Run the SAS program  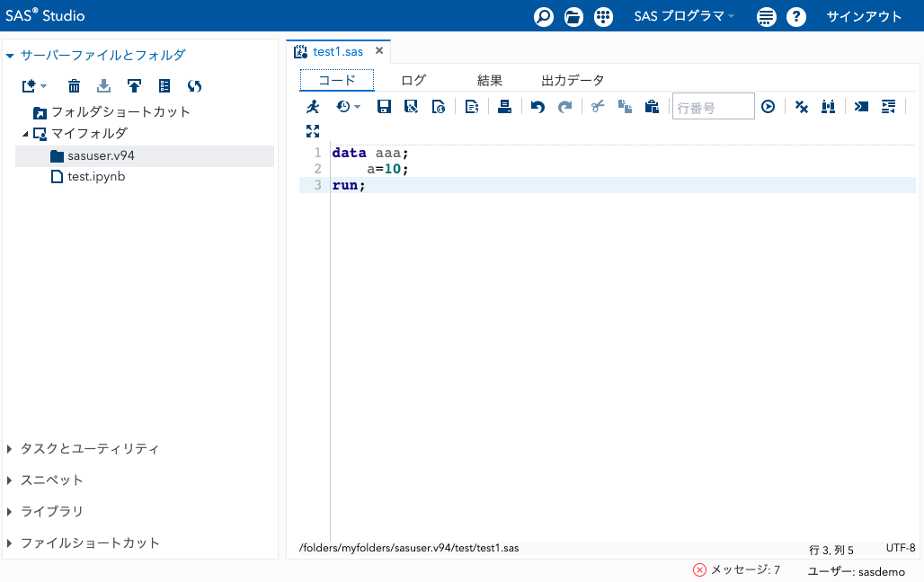[x=312, y=106]
